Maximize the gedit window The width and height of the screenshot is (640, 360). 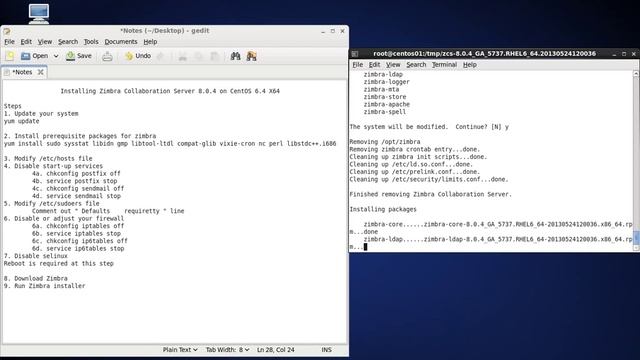333,31
